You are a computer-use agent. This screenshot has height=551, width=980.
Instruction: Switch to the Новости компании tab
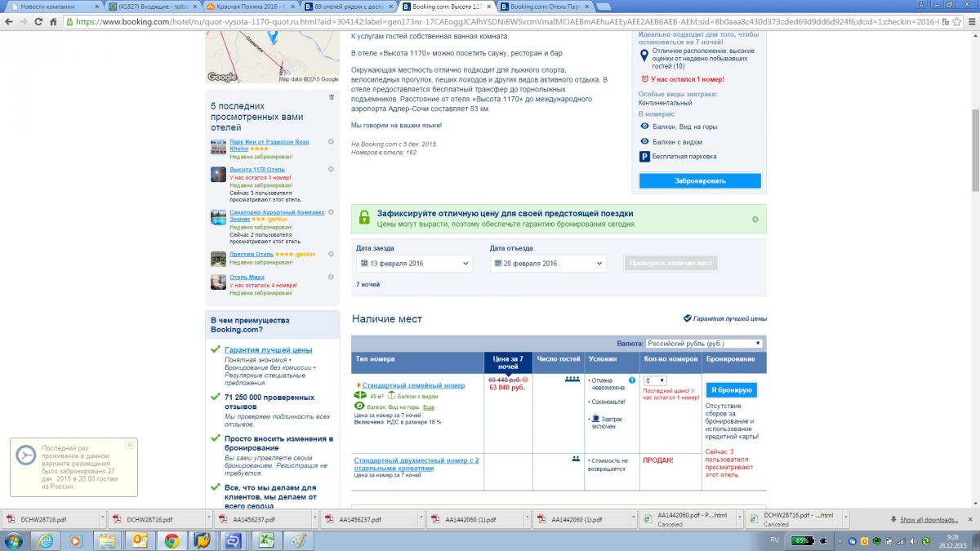tap(54, 7)
